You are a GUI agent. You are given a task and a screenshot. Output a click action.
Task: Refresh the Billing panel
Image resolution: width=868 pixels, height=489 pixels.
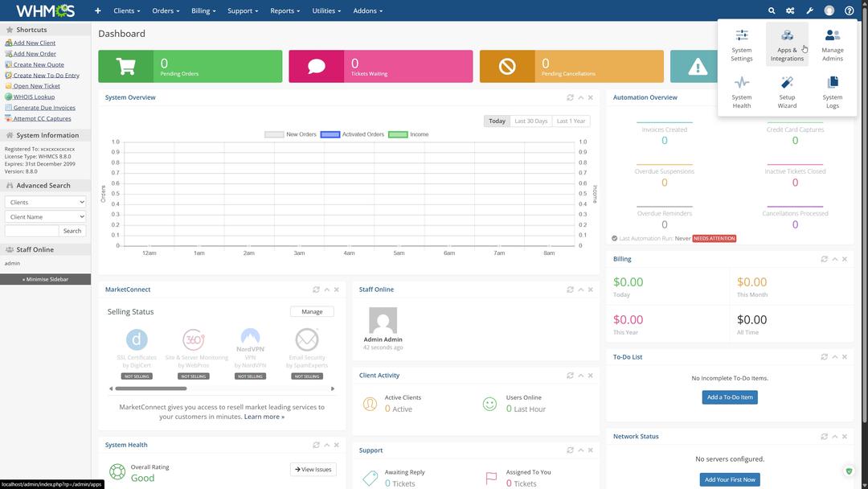824,258
